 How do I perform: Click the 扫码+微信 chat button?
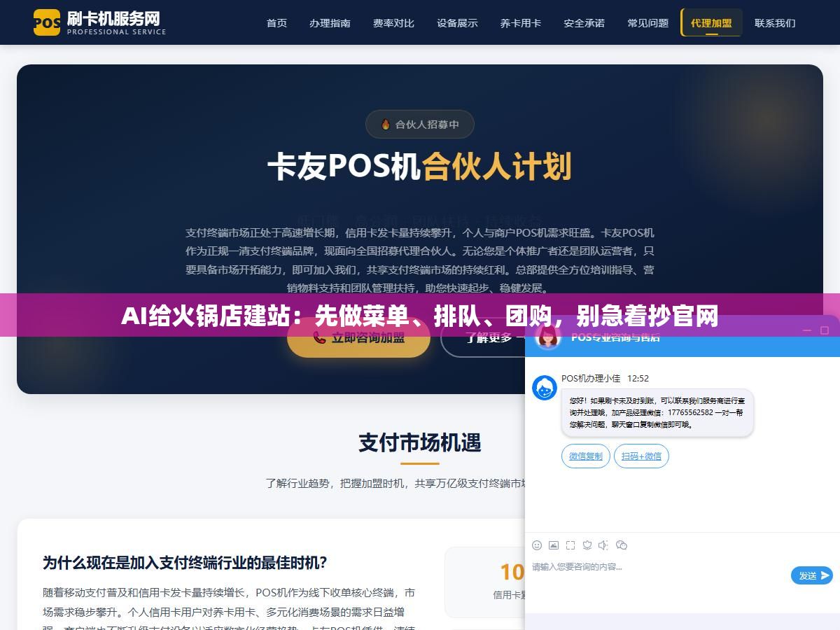642,456
